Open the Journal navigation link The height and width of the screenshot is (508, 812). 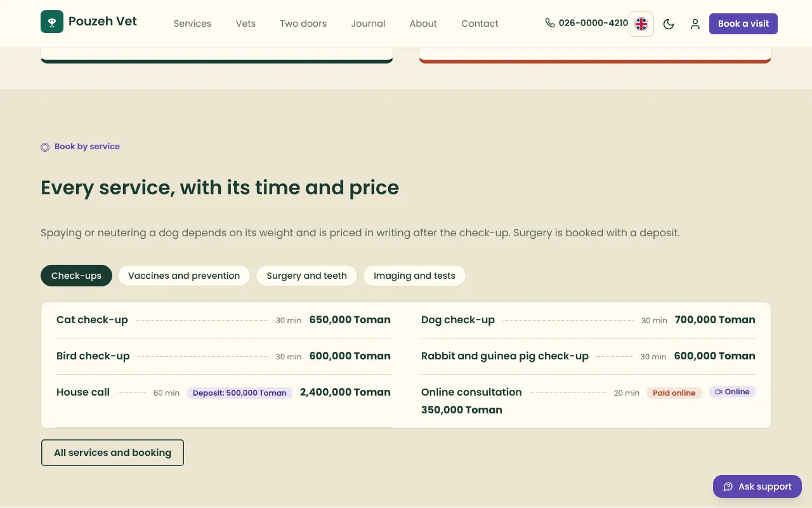click(x=368, y=23)
